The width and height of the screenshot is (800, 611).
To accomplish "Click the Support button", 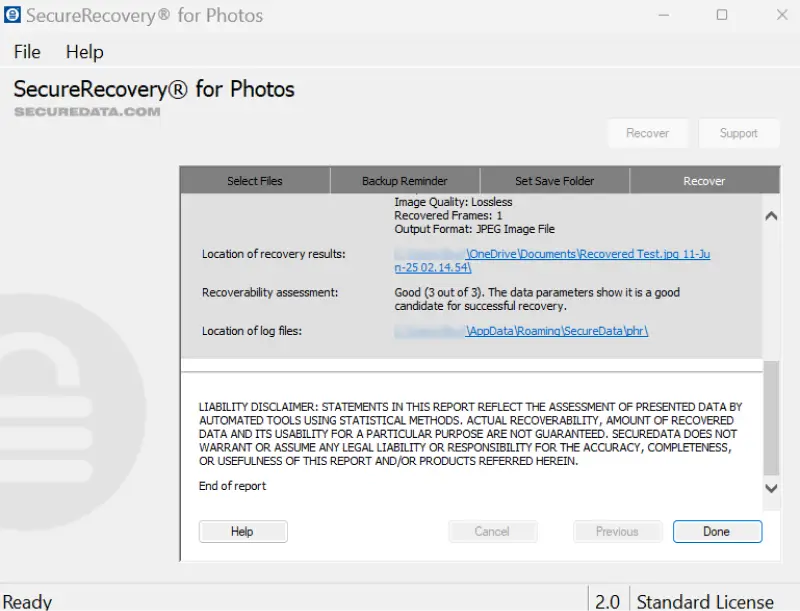I will coord(739,133).
